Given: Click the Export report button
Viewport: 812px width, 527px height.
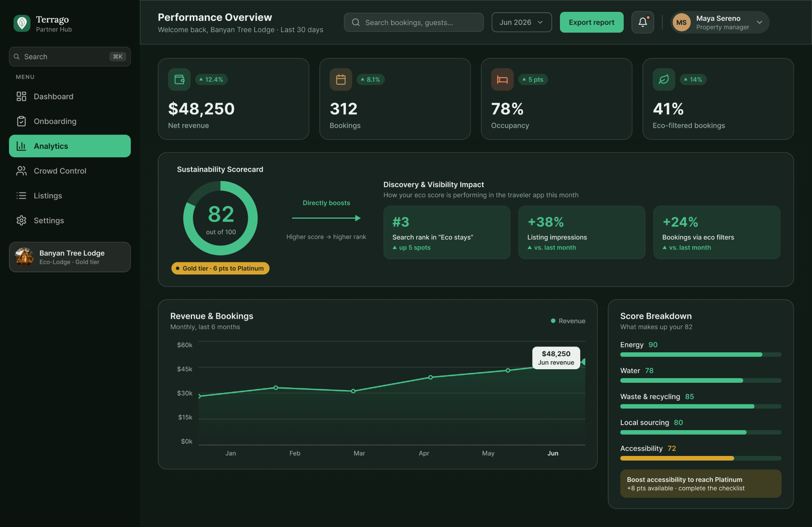Looking at the screenshot, I should tap(592, 22).
